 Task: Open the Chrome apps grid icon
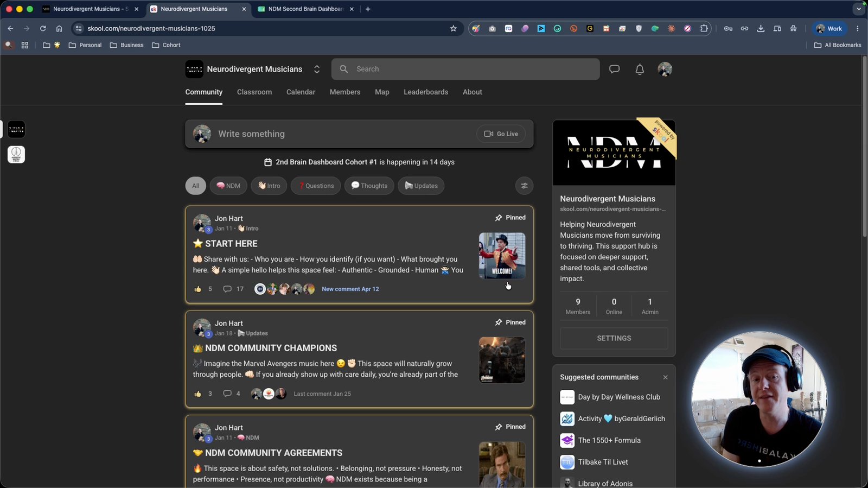pyautogui.click(x=24, y=45)
